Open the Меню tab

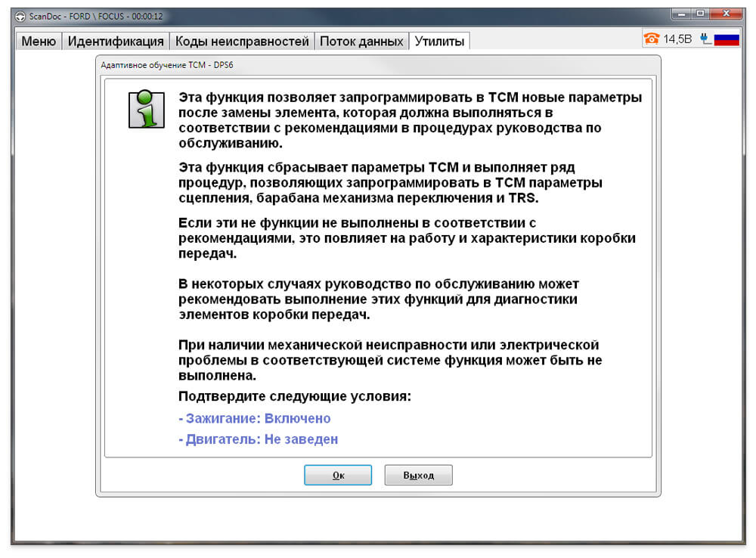point(39,42)
